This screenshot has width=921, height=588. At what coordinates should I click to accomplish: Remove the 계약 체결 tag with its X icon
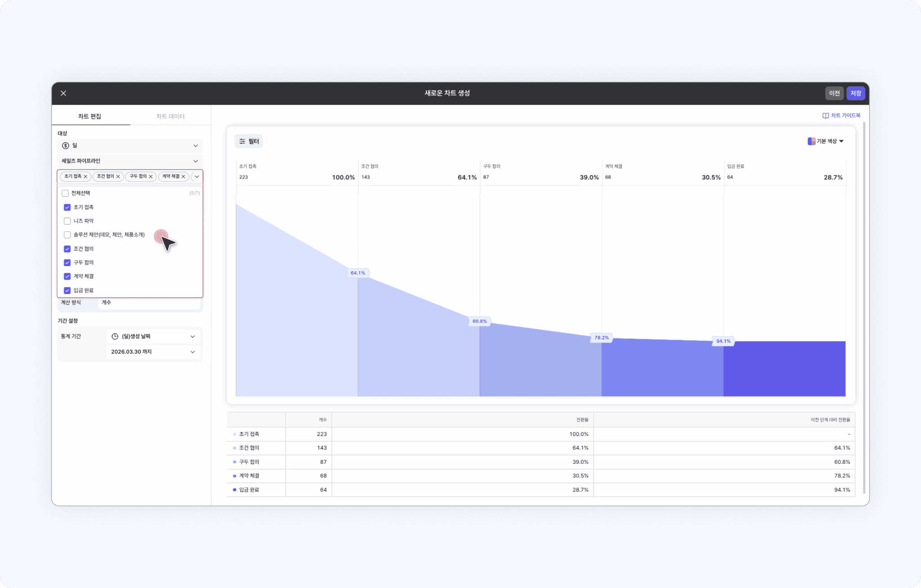(183, 177)
